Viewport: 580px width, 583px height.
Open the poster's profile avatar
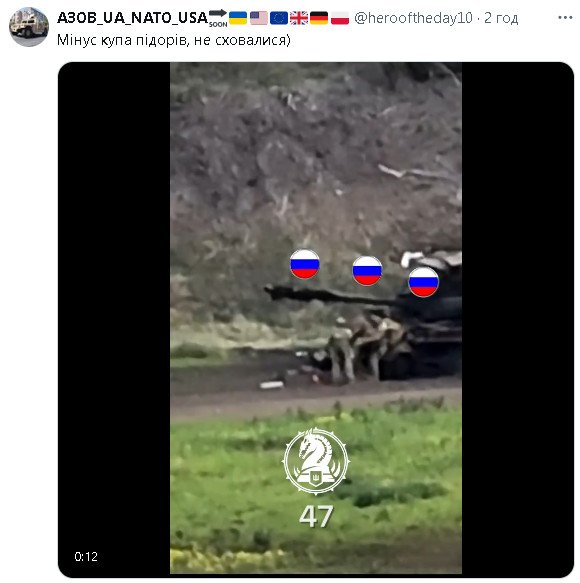(29, 27)
